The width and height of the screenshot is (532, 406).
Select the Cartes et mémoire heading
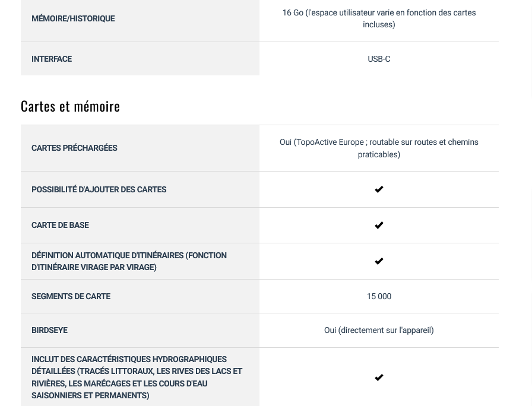pyautogui.click(x=70, y=106)
